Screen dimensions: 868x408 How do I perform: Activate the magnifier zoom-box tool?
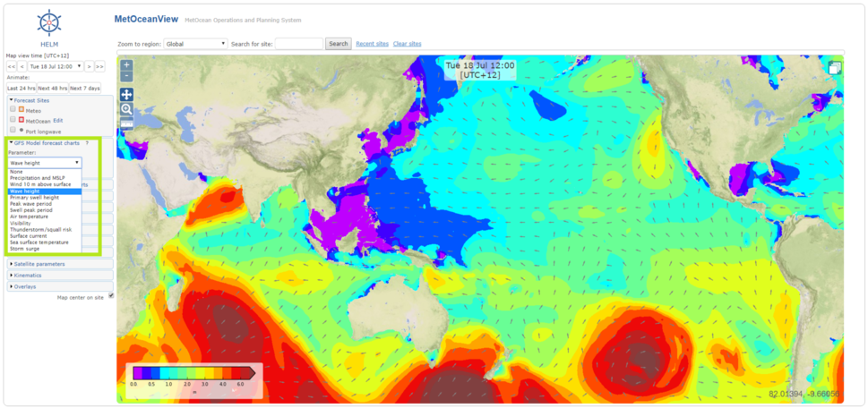(127, 109)
